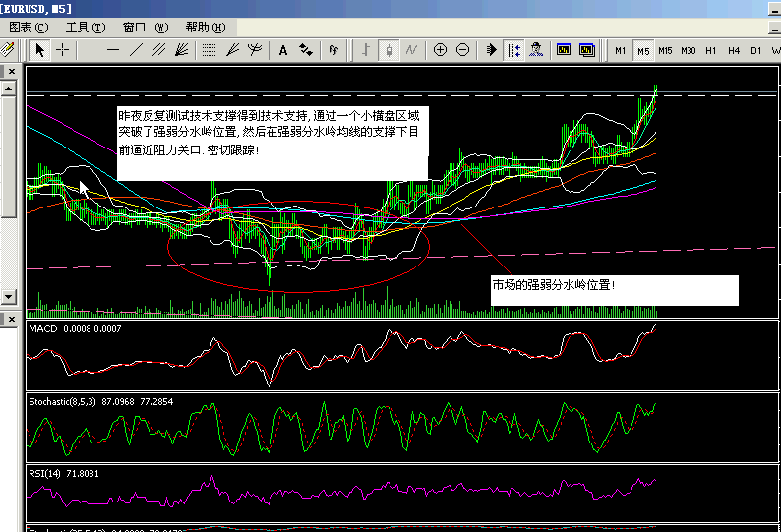Click the RSI(14) 71.8081 label

(x=64, y=473)
